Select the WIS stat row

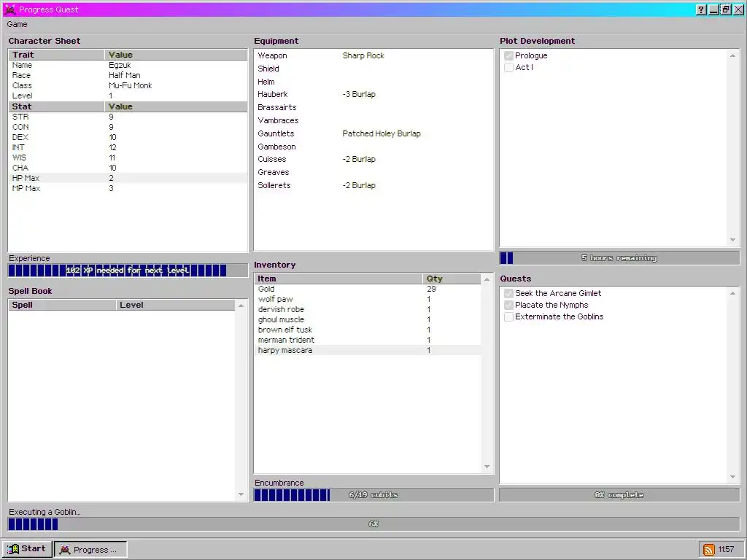click(x=128, y=157)
